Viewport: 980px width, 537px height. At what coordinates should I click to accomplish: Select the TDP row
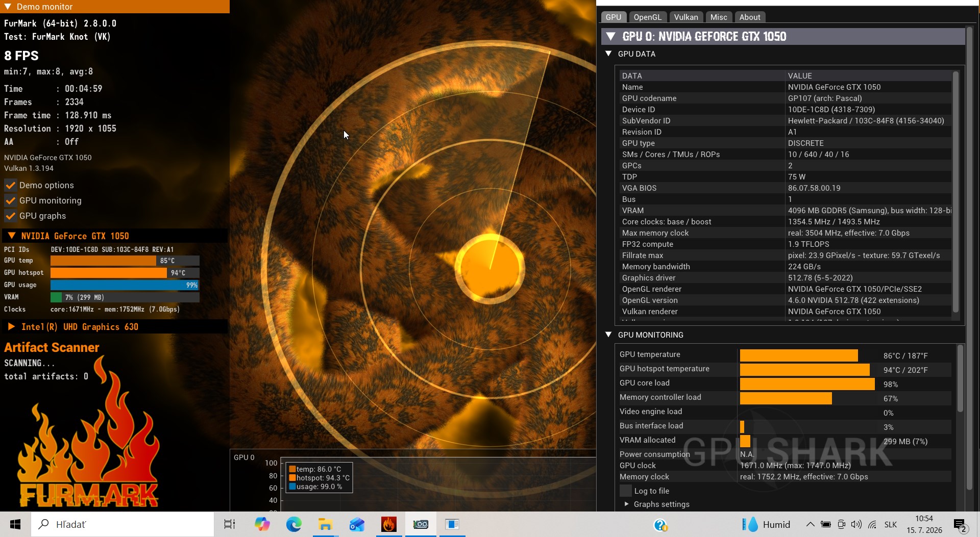tap(785, 176)
